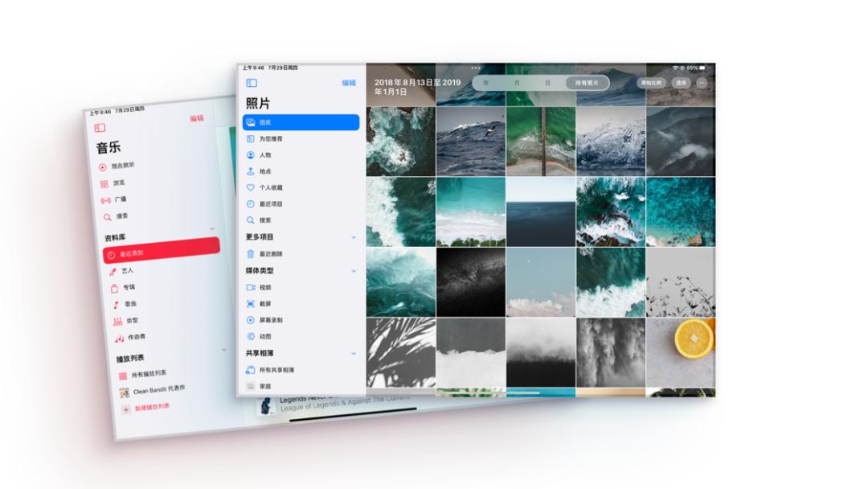Screen dimensions: 868x489
Task: Open the palm leaf shadow photo
Action: click(401, 353)
